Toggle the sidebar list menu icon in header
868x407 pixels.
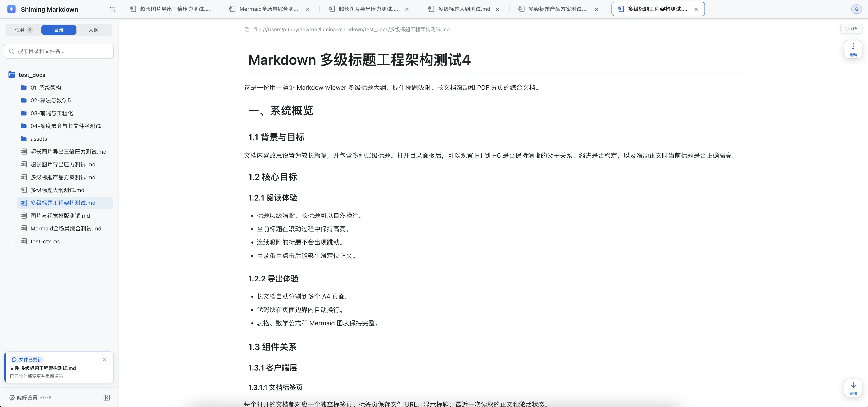[x=113, y=9]
